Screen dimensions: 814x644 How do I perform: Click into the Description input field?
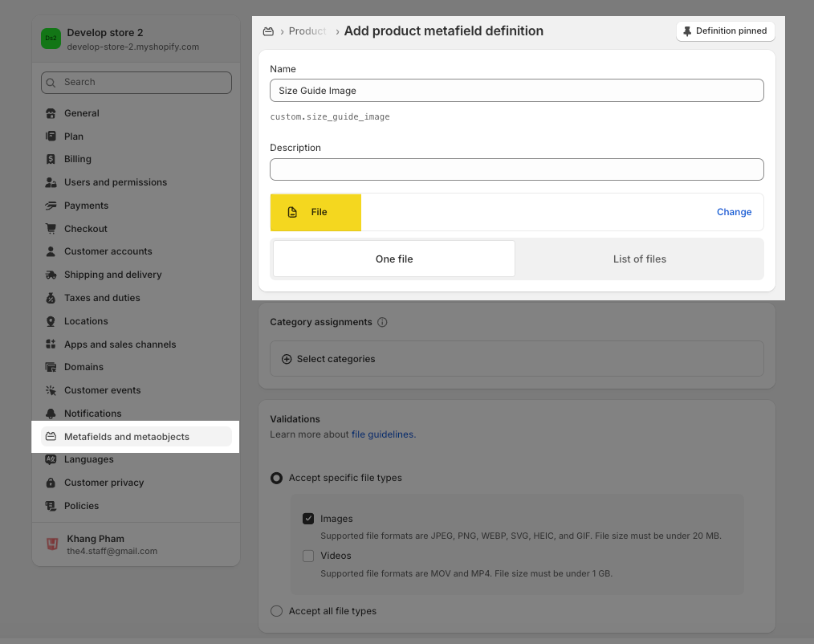tap(516, 169)
